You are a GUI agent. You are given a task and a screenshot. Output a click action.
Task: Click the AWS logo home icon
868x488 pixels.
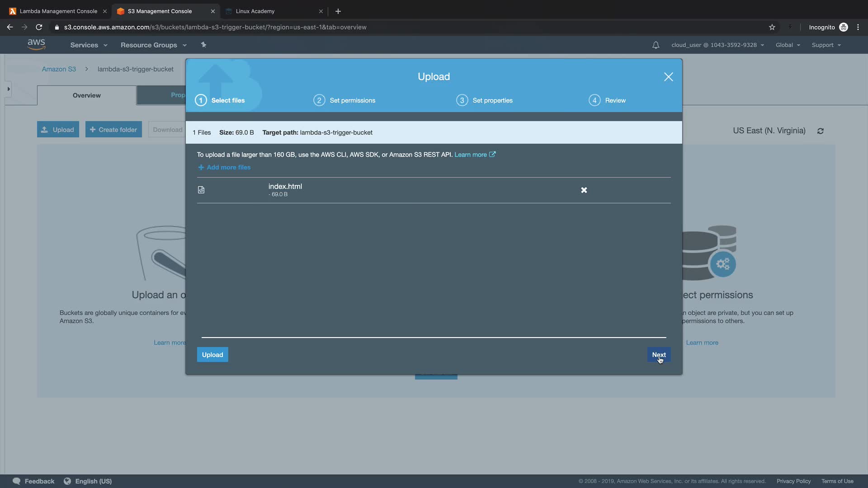click(x=36, y=44)
